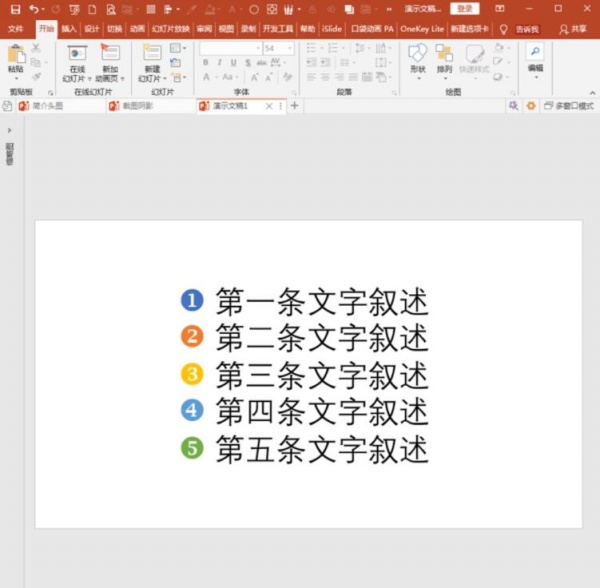Image resolution: width=600 pixels, height=588 pixels.
Task: Click the purple pin icon on document tab bar
Action: coord(513,106)
